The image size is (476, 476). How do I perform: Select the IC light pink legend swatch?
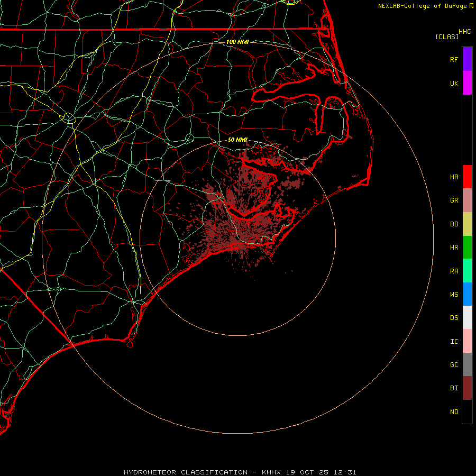click(467, 341)
